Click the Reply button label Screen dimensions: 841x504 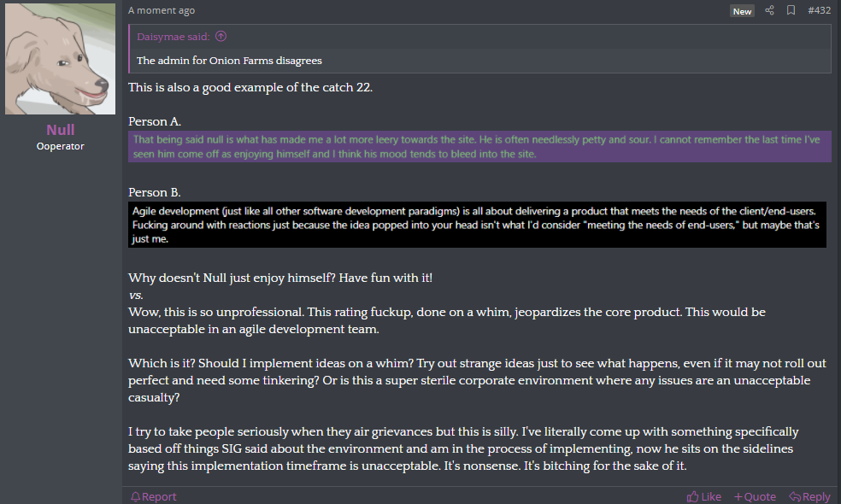coord(816,497)
